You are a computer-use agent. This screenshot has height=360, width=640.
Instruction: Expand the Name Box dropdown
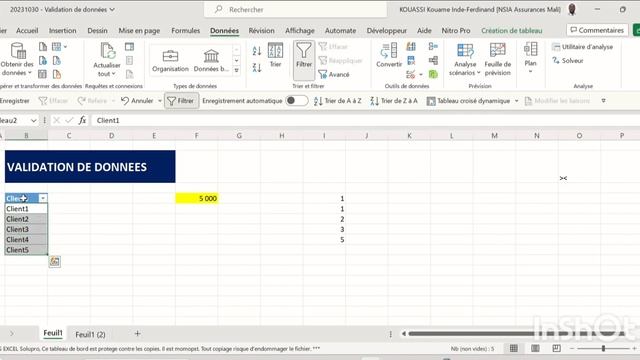point(33,120)
